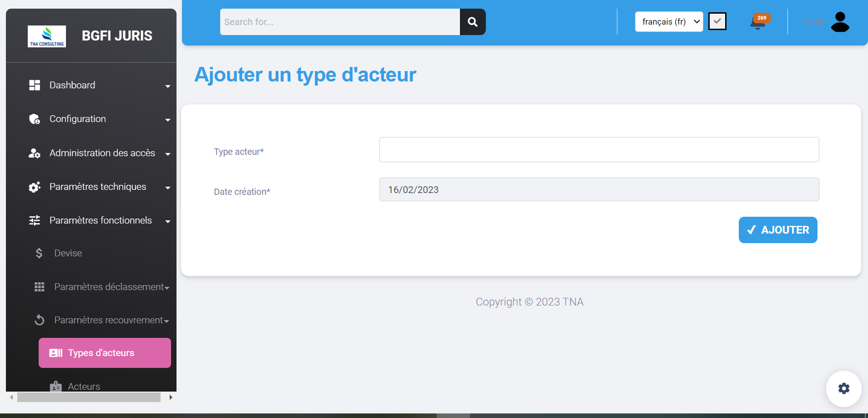Open the français (fr) language dropdown
Viewport: 868px width, 418px height.
pos(669,22)
